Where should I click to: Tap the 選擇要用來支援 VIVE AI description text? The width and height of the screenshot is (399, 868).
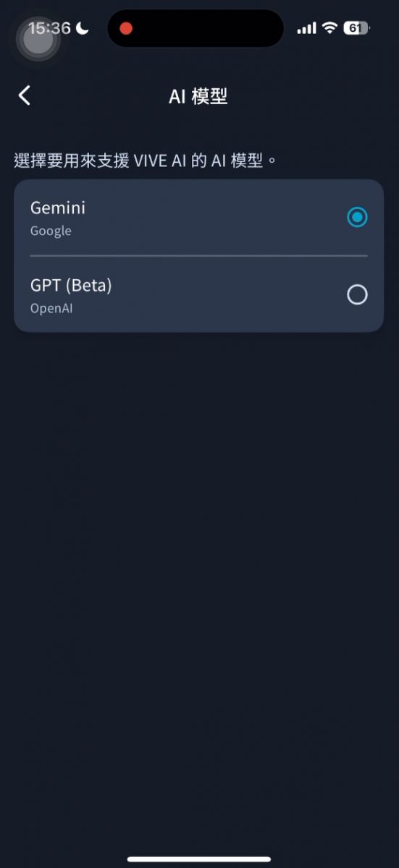(146, 161)
